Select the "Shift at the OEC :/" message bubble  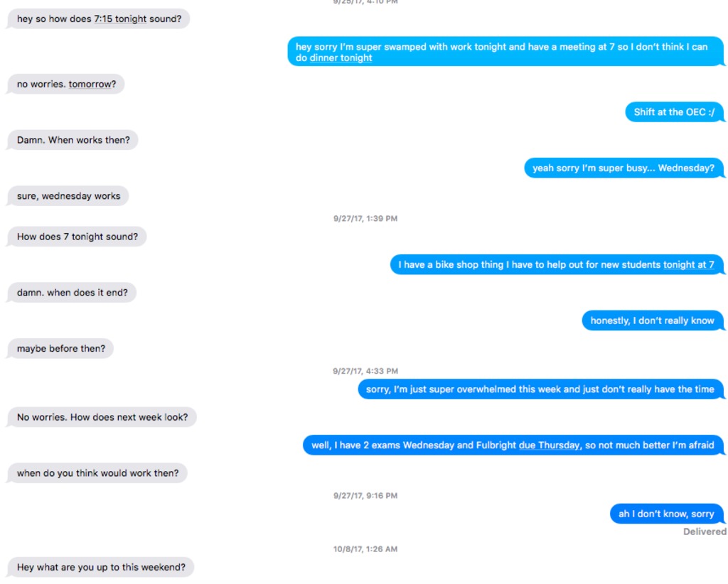[x=674, y=112]
